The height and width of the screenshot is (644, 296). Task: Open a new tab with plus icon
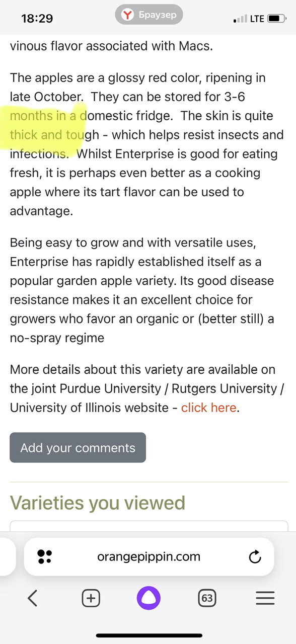pyautogui.click(x=91, y=598)
